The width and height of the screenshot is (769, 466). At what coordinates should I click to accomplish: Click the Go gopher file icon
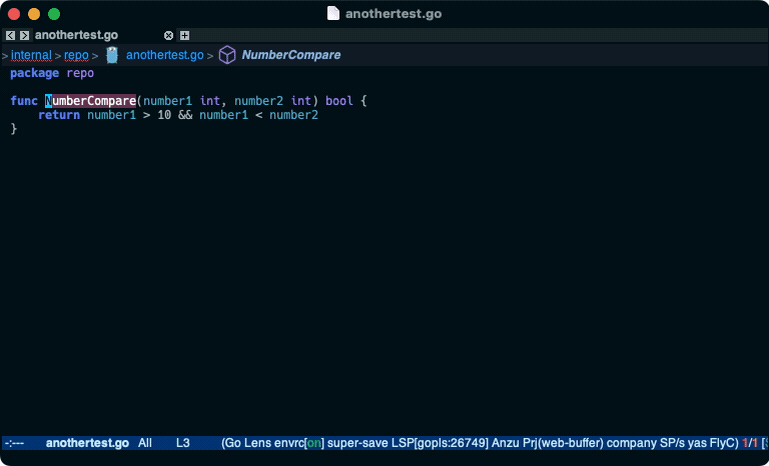coord(112,55)
